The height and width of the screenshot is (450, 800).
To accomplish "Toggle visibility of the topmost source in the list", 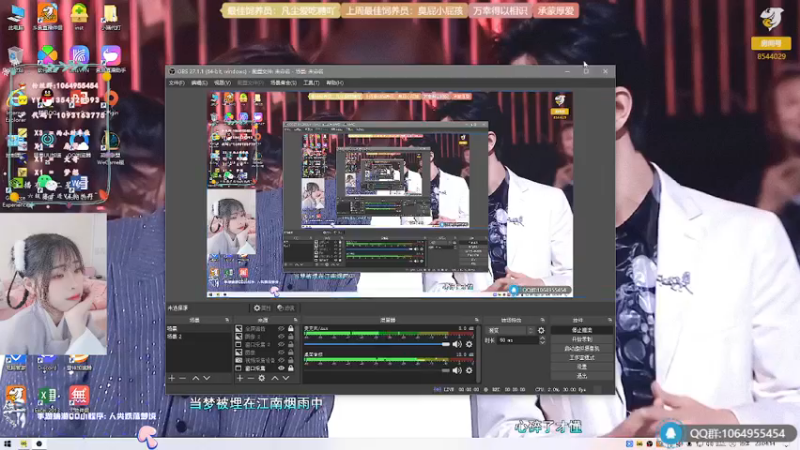I will [x=281, y=329].
